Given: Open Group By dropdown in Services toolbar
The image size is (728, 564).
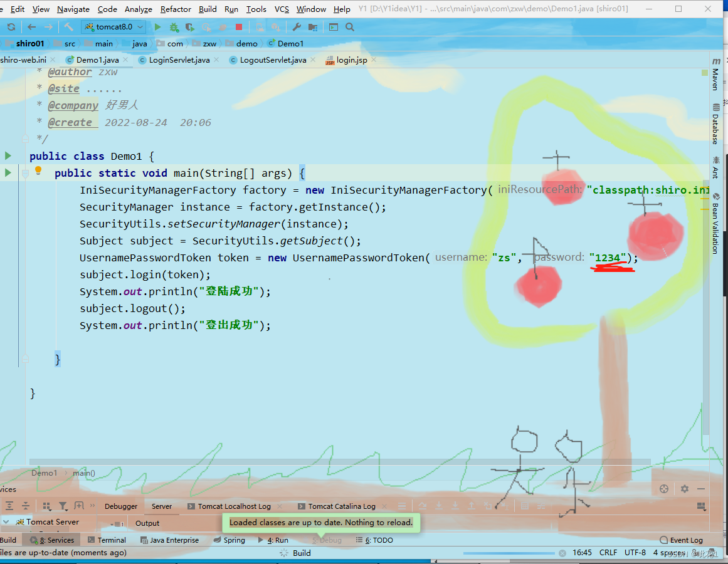Looking at the screenshot, I should [46, 506].
